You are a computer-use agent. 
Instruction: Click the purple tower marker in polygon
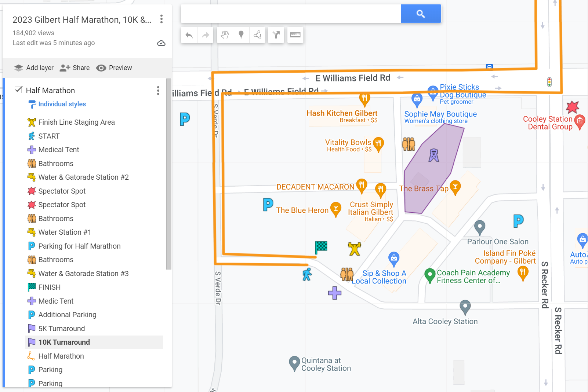[434, 155]
